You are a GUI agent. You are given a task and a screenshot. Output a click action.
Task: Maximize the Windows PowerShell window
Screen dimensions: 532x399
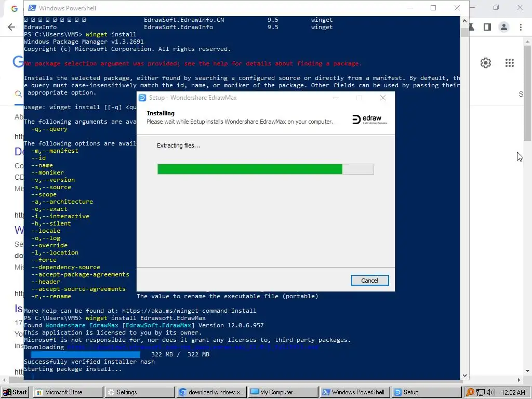[x=433, y=8]
